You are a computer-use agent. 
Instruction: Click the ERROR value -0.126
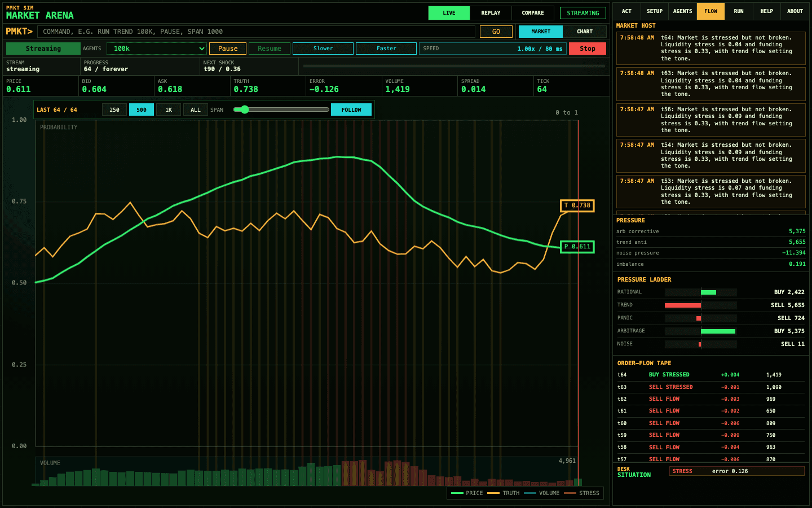pos(324,89)
